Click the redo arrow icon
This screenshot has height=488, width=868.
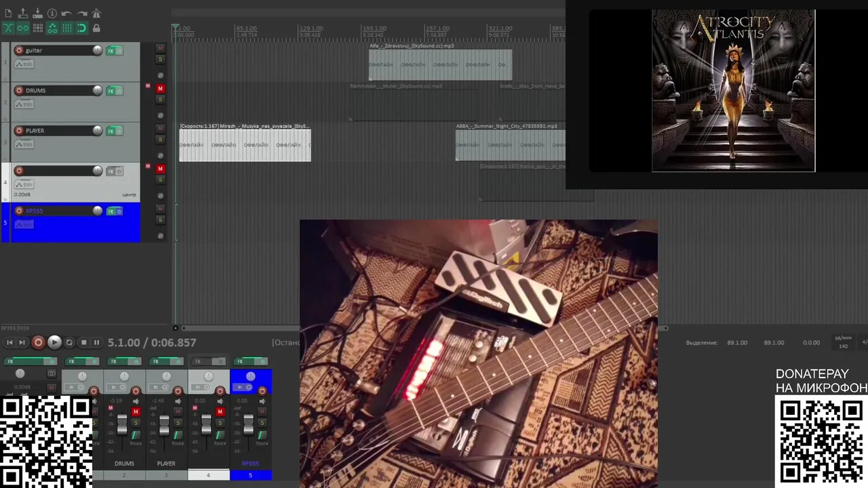(x=81, y=14)
